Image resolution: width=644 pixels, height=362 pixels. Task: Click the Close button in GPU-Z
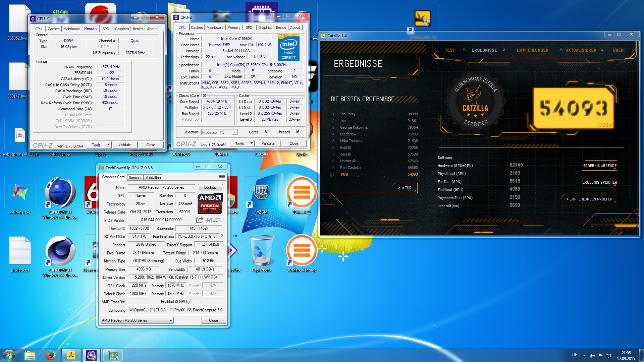click(213, 320)
